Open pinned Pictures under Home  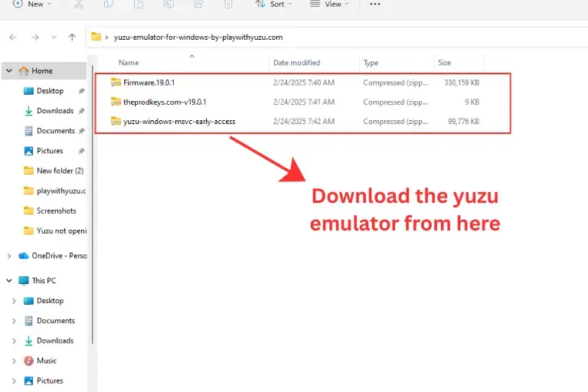coord(50,151)
